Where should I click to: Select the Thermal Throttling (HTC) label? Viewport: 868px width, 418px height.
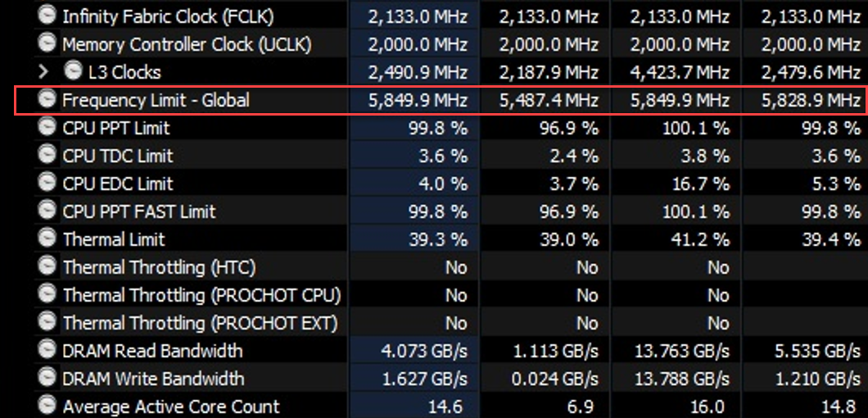pyautogui.click(x=160, y=268)
